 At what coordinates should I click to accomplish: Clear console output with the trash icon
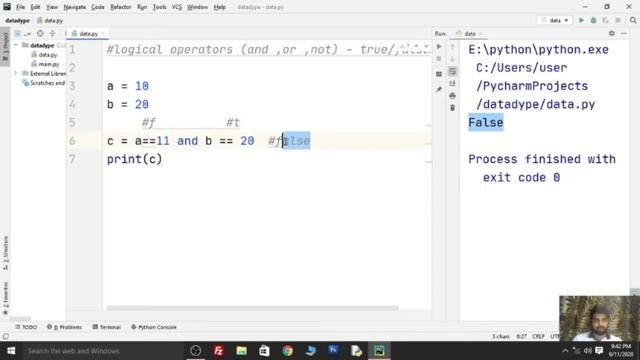tap(452, 108)
